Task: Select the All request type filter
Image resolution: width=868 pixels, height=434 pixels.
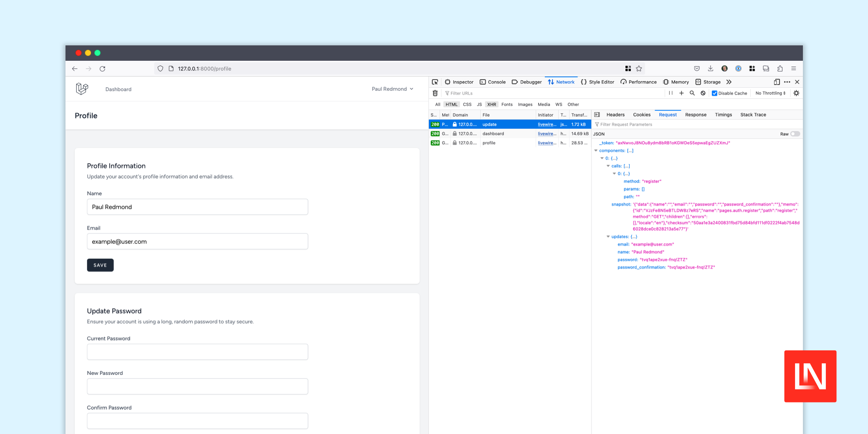Action: pyautogui.click(x=438, y=105)
